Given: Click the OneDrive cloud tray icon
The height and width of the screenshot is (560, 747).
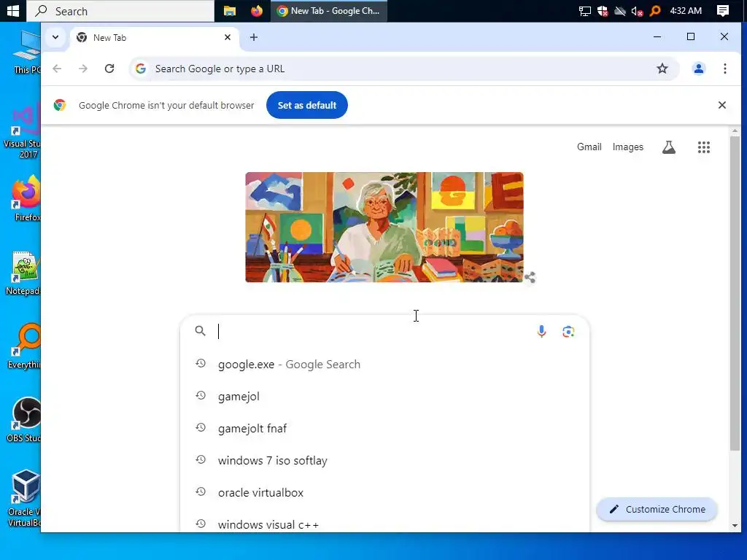Looking at the screenshot, I should [620, 11].
